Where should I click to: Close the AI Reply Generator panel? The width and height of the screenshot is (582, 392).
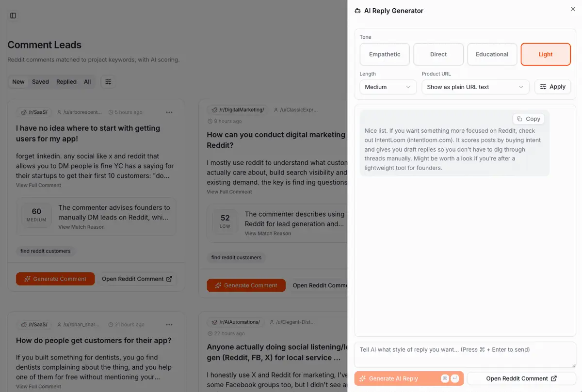(x=573, y=9)
